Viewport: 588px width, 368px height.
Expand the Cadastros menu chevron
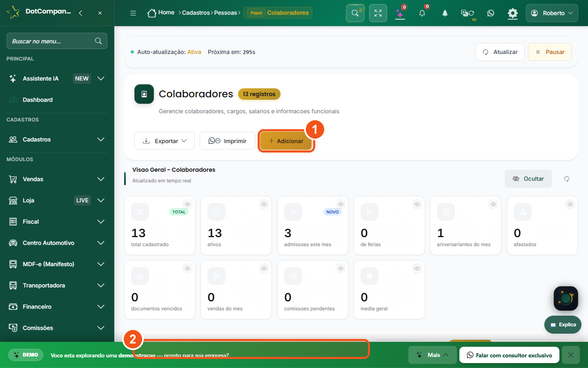click(x=101, y=139)
